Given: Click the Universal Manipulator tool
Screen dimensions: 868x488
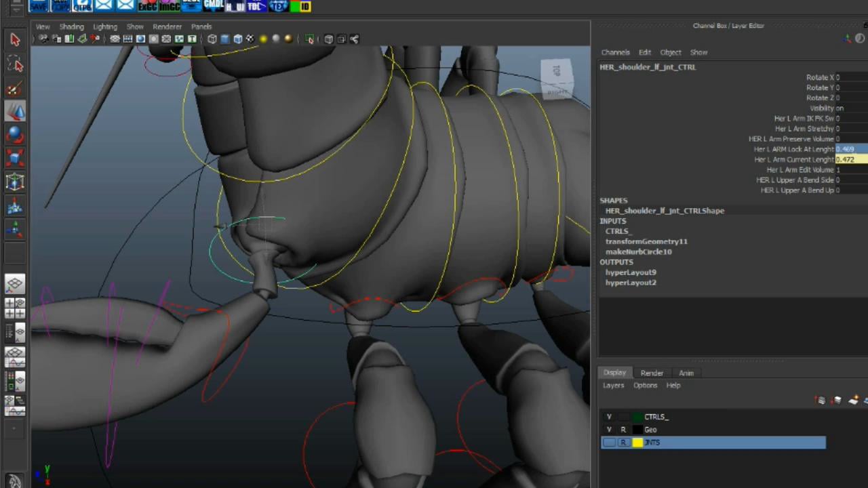Looking at the screenshot, I should (15, 182).
